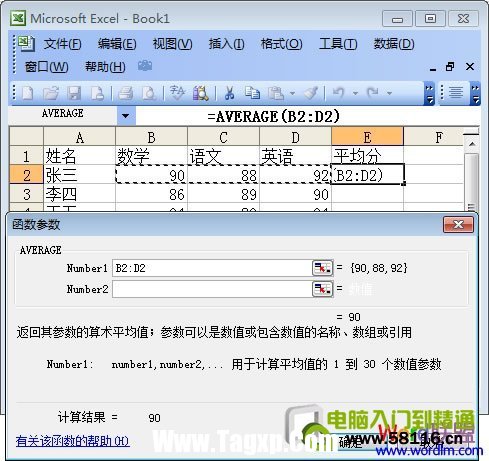Click the Open folder toolbar icon
Image resolution: width=489 pixels, height=461 pixels.
click(x=51, y=93)
